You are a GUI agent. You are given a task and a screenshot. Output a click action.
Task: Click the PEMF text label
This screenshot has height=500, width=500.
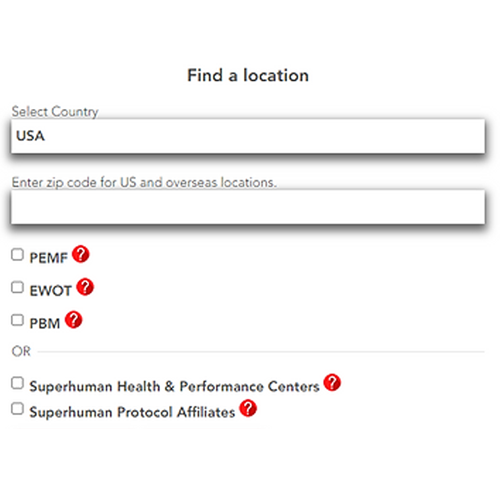click(49, 258)
